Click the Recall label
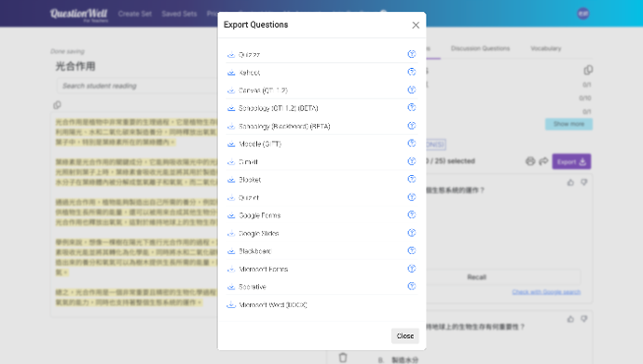 (x=476, y=277)
